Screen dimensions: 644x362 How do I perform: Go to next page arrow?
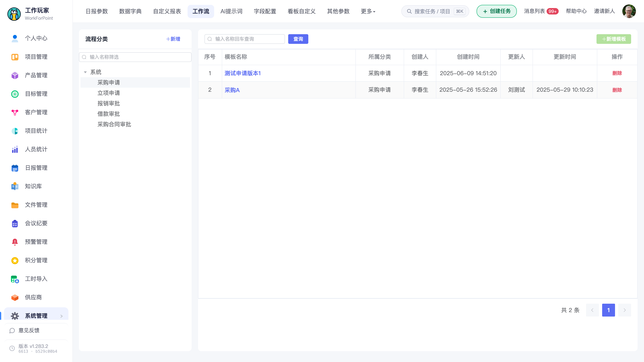[624, 310]
